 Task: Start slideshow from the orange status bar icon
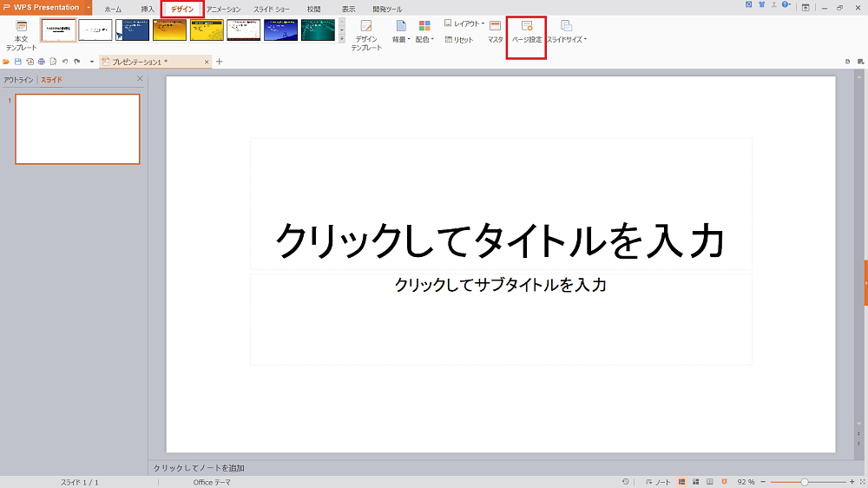pyautogui.click(x=724, y=482)
